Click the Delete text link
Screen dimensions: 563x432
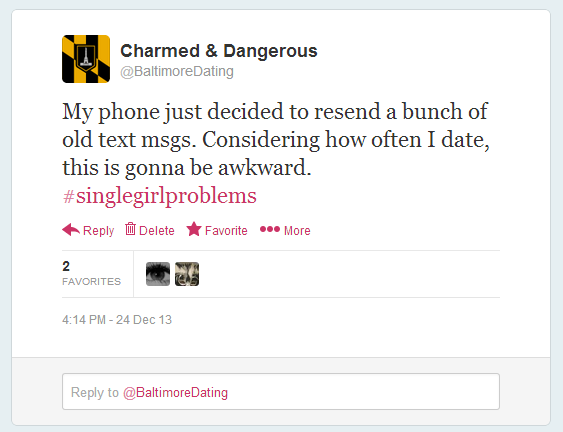pos(157,231)
